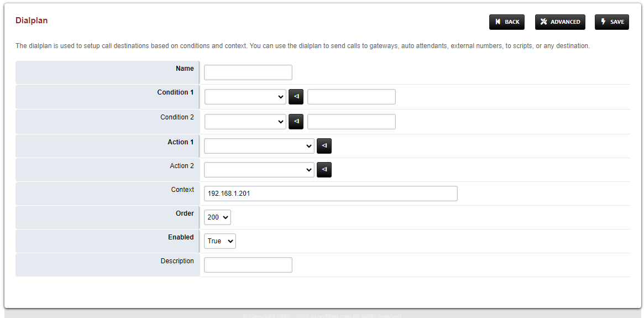The width and height of the screenshot is (644, 318).
Task: Click the arrow icon beside Condition 1 dropdown
Action: tap(296, 97)
